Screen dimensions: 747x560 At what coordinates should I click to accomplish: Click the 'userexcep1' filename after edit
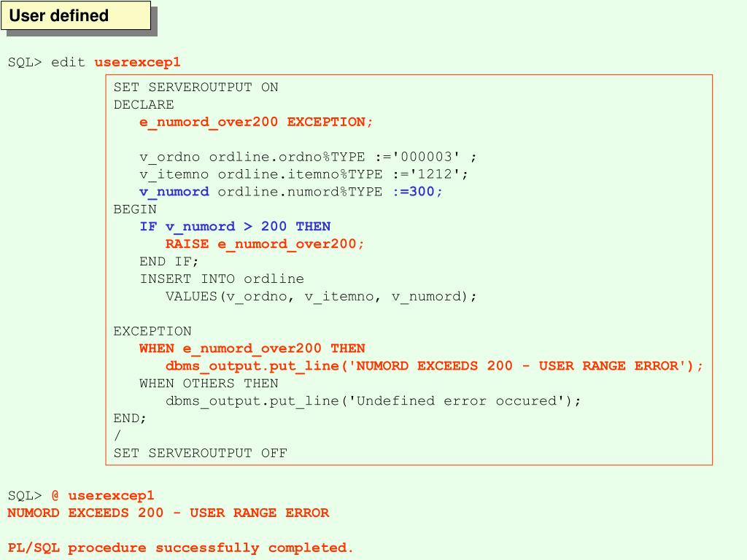(138, 63)
